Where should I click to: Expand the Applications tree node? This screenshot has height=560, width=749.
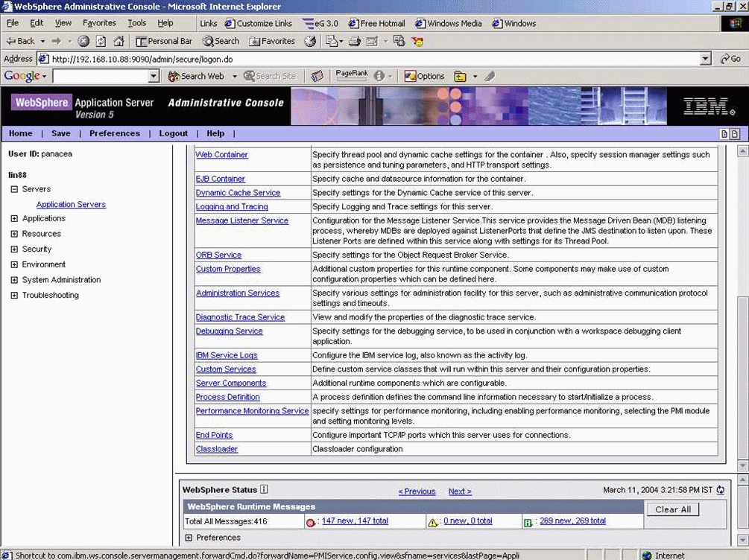point(14,219)
